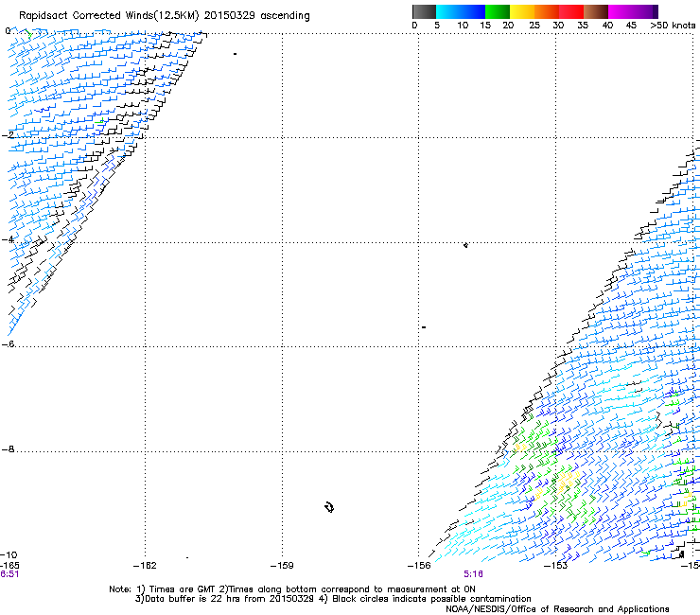The image size is (700, 615).
Task: Click the date '20150329' in the title
Action: [230, 15]
